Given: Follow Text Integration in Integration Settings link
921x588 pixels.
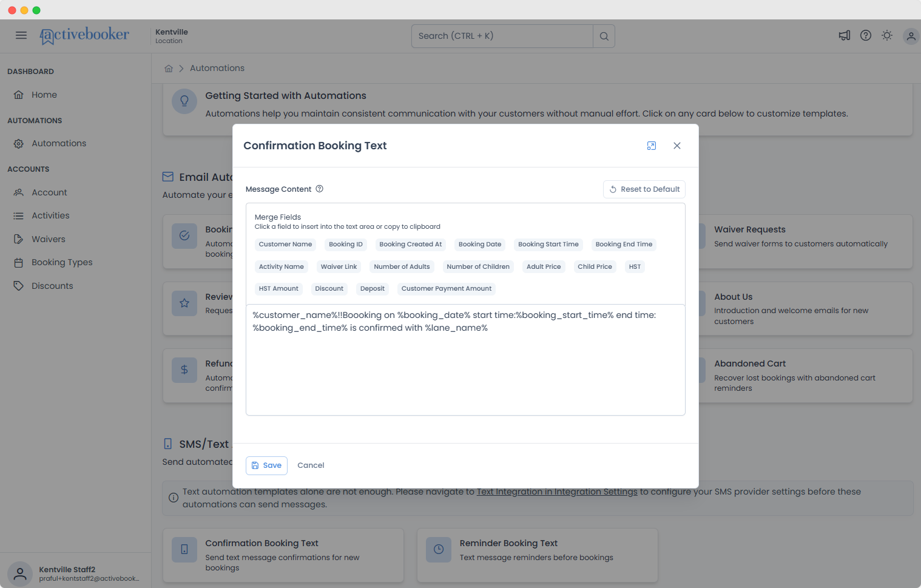Looking at the screenshot, I should [557, 492].
